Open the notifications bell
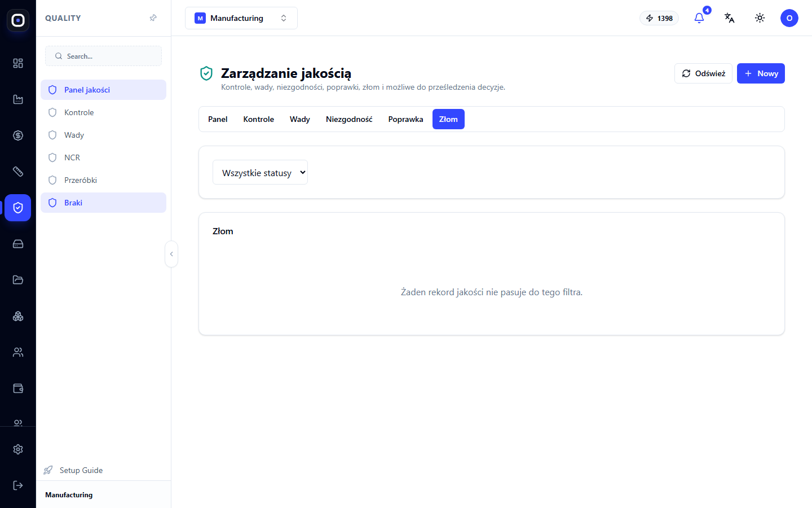Screen dimensions: 812x508 pyautogui.click(x=699, y=18)
